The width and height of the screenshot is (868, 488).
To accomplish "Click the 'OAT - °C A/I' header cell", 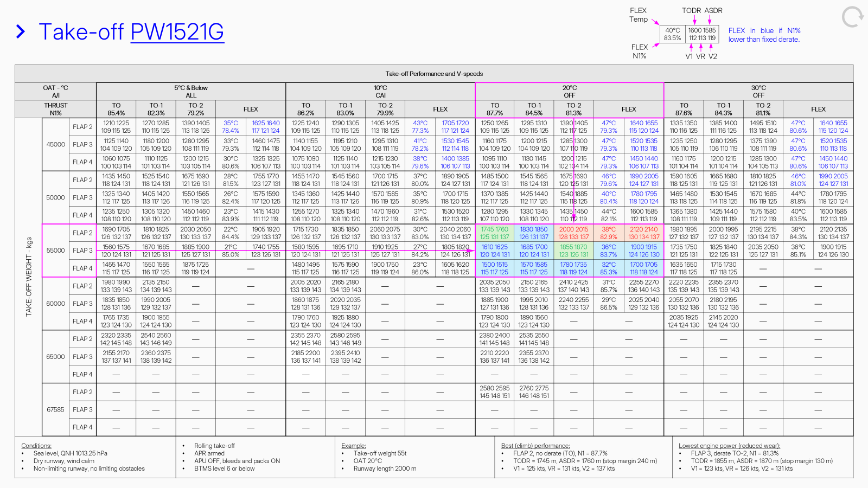I will coord(56,92).
